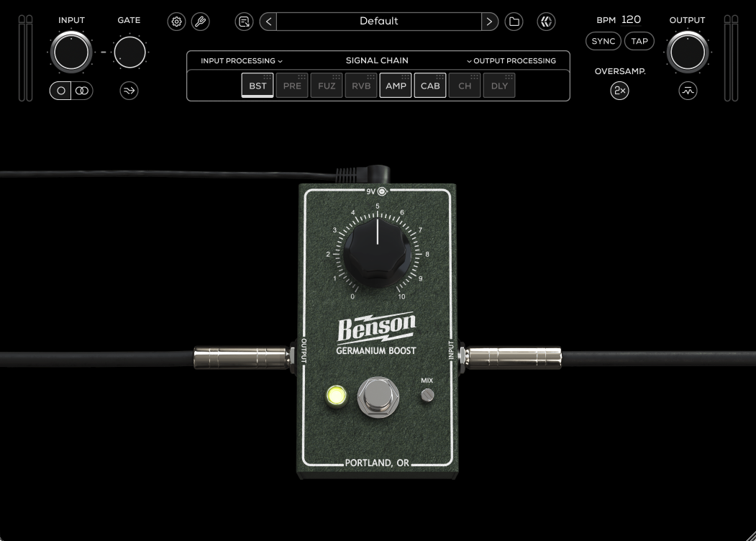
Task: Toggle the output limiter waveform icon
Action: (x=688, y=91)
